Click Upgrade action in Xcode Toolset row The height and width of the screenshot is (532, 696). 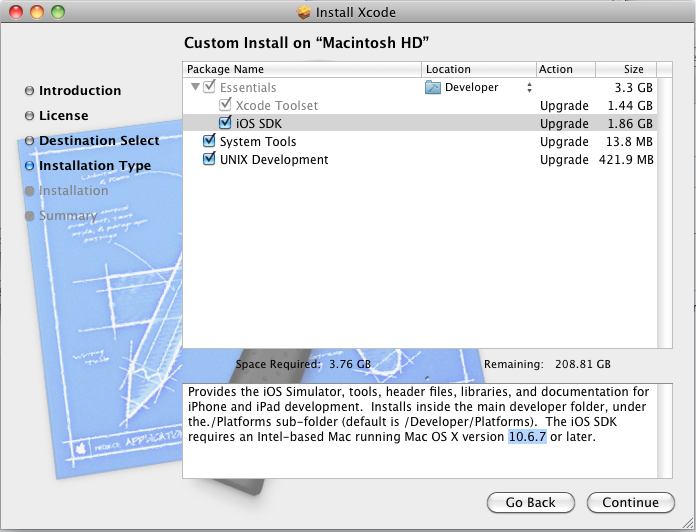(564, 106)
